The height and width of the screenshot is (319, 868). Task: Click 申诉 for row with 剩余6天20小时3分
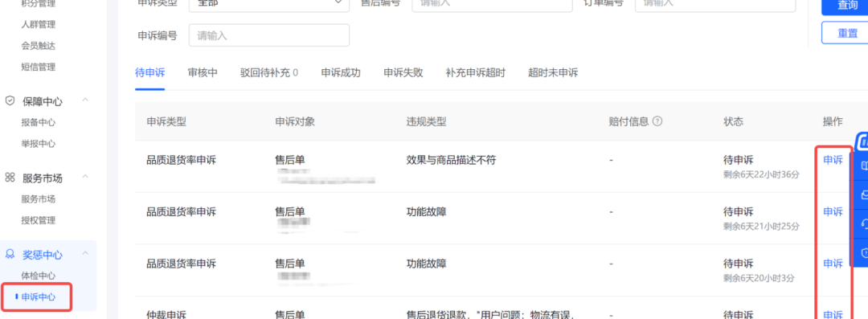[x=833, y=263]
